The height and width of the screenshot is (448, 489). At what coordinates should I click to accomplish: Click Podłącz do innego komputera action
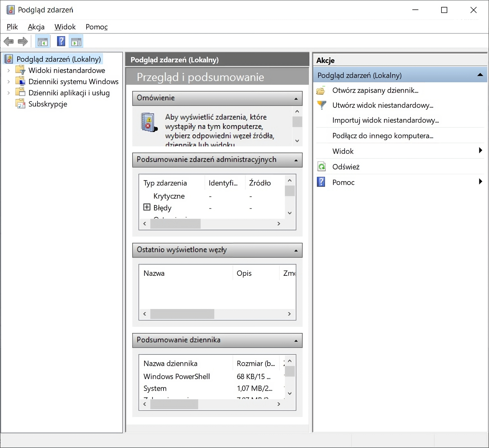click(x=382, y=136)
